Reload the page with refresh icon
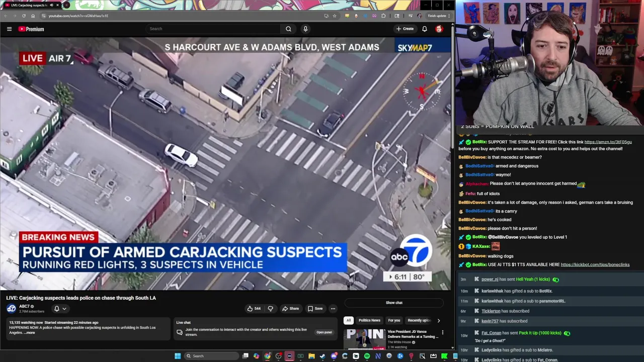This screenshot has width=644, height=362. click(24, 16)
